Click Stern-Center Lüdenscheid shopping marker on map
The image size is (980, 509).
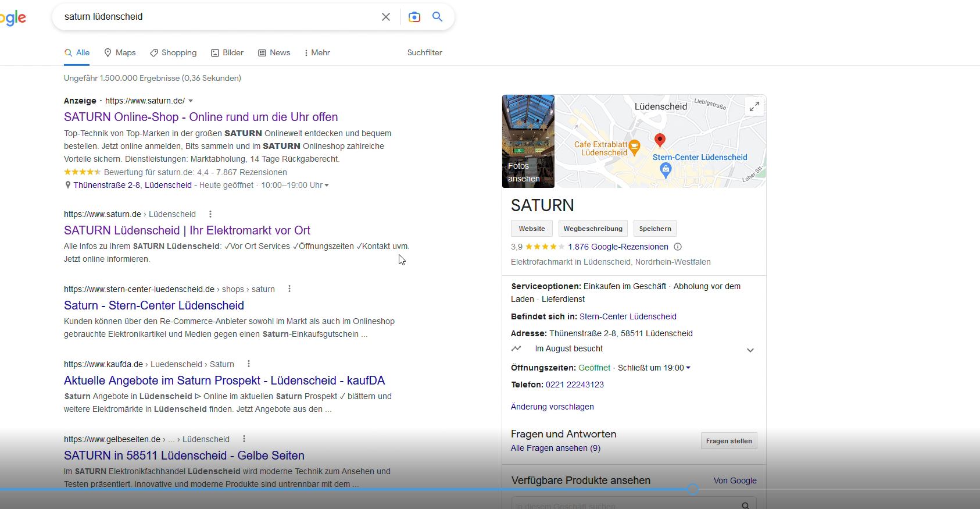pos(666,170)
